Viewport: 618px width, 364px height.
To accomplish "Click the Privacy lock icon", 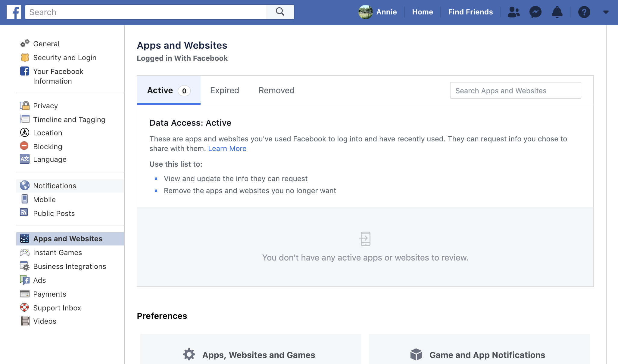I will tap(25, 105).
